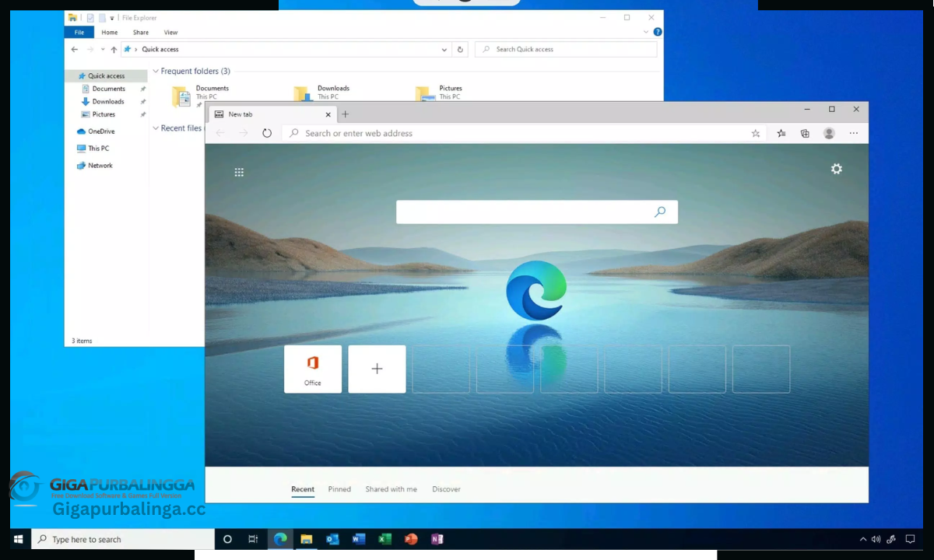This screenshot has height=560, width=934.
Task: Close the New tab tab
Action: tap(328, 114)
